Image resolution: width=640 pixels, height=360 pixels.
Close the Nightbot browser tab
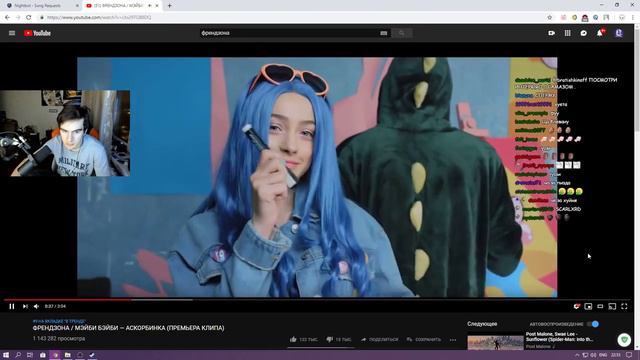(x=77, y=6)
